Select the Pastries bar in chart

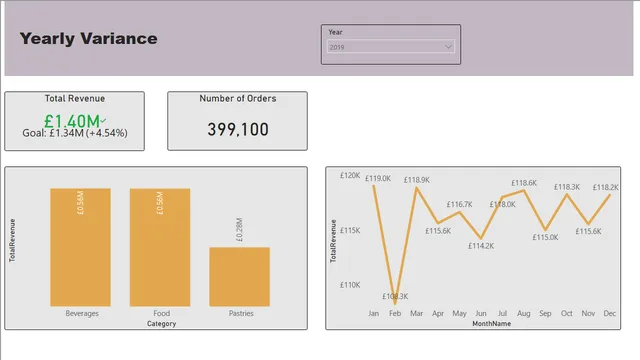coord(240,277)
